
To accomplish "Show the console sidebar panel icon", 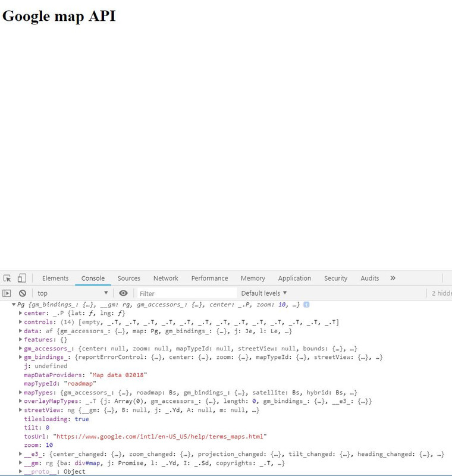I will click(x=7, y=293).
